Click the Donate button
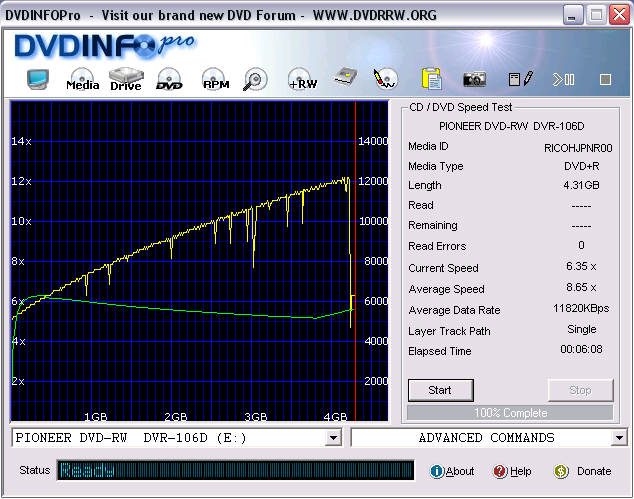Image resolution: width=634 pixels, height=499 pixels. (594, 471)
